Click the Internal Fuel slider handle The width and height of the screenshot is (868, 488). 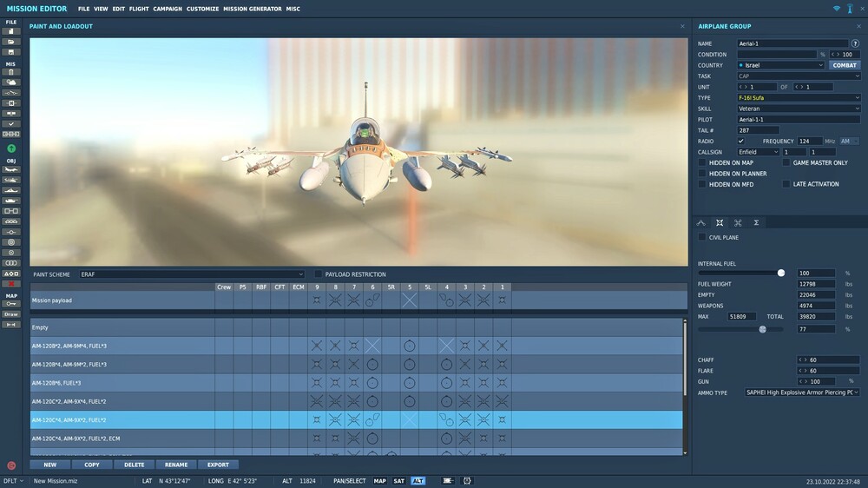[781, 273]
